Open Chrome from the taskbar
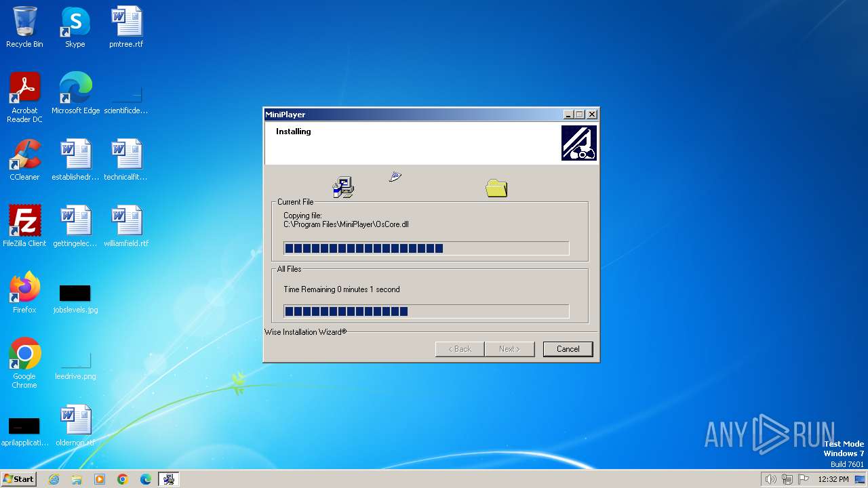868x488 pixels. click(x=123, y=479)
